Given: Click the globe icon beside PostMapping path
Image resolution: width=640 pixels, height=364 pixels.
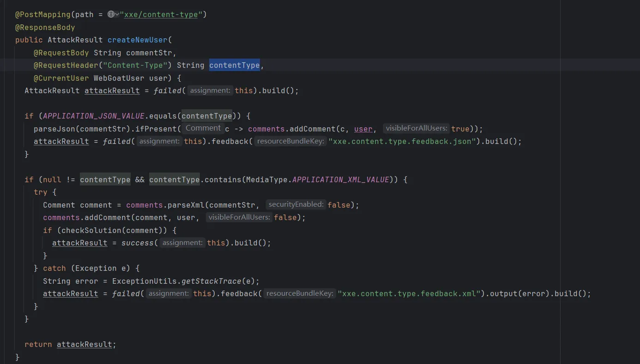Looking at the screenshot, I should (x=111, y=14).
